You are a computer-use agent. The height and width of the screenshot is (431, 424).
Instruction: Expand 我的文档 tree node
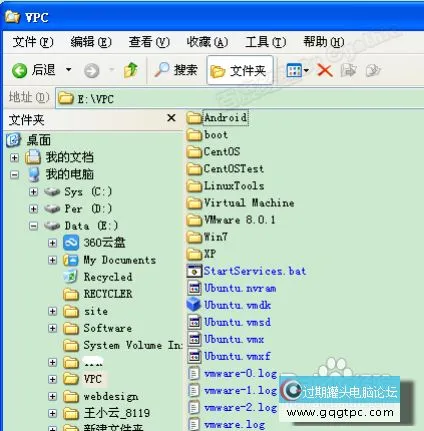coord(14,157)
